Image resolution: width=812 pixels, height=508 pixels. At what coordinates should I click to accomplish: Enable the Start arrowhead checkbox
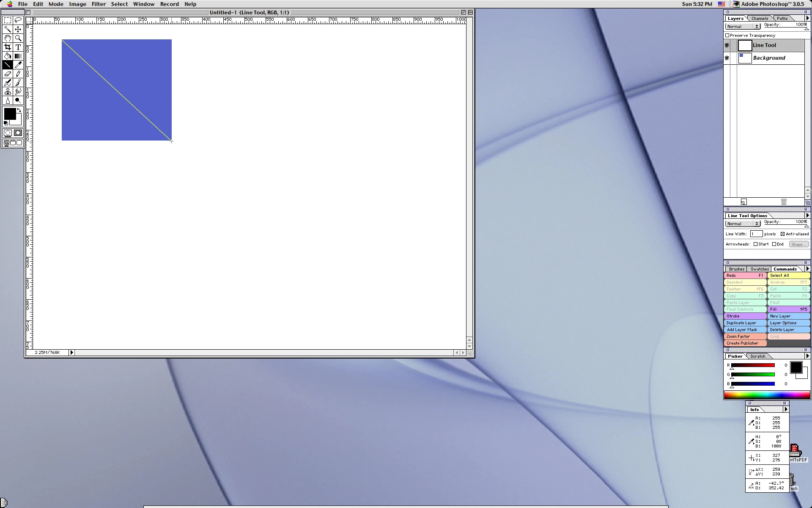tap(755, 244)
